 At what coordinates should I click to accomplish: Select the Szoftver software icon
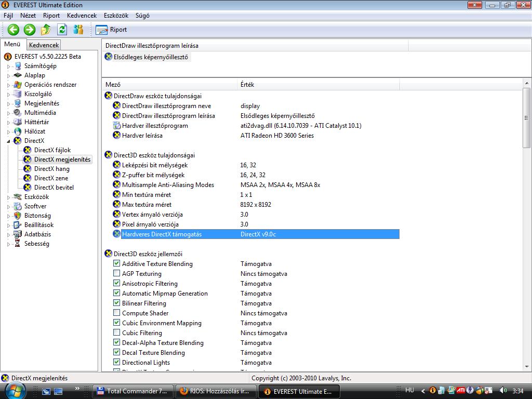point(18,206)
